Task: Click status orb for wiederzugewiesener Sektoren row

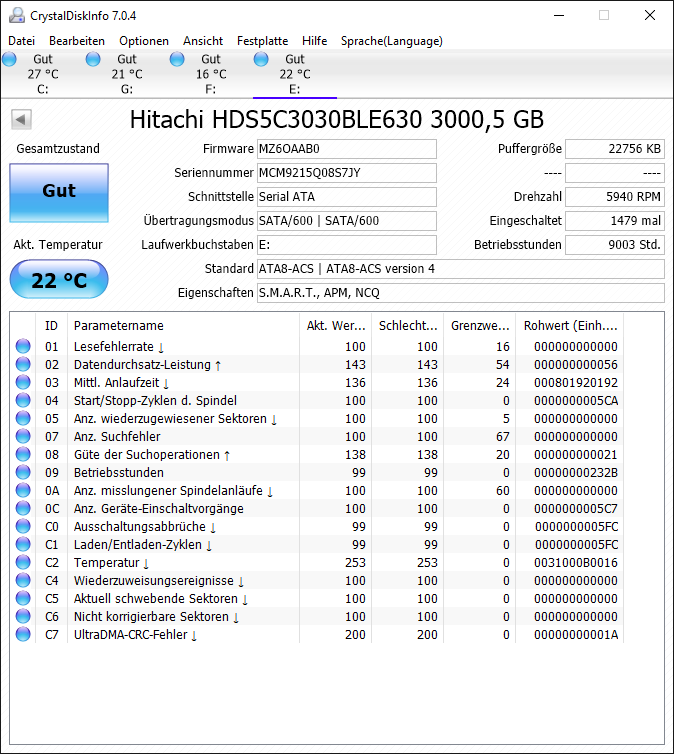Action: tap(23, 418)
